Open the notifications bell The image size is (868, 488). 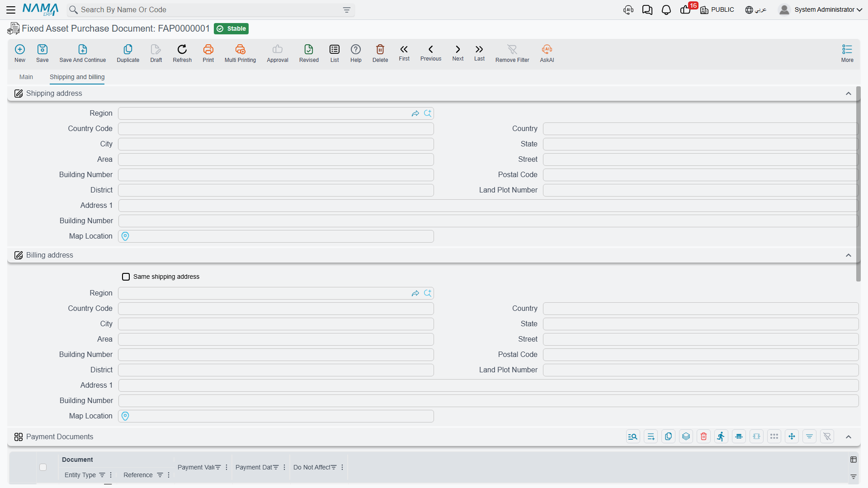click(666, 10)
